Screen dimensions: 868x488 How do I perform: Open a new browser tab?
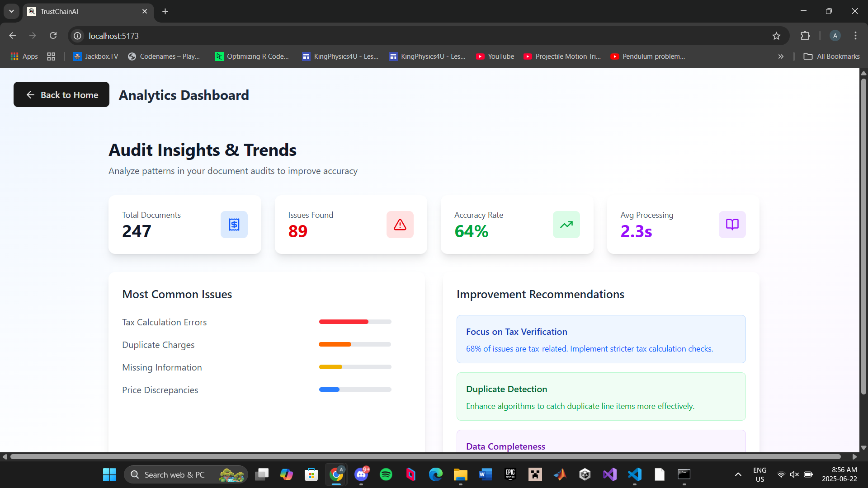point(165,11)
